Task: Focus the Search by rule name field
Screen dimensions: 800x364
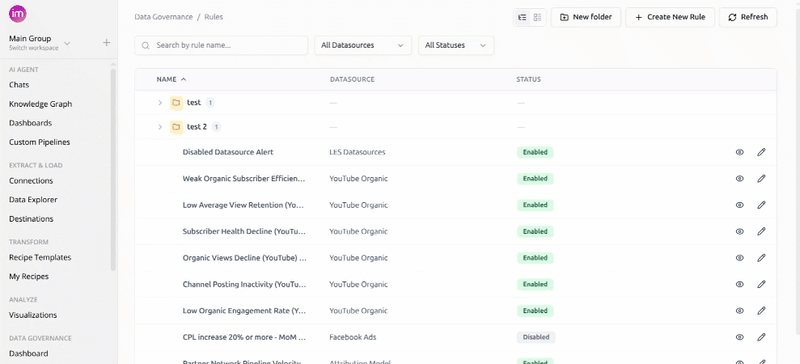Action: point(221,45)
